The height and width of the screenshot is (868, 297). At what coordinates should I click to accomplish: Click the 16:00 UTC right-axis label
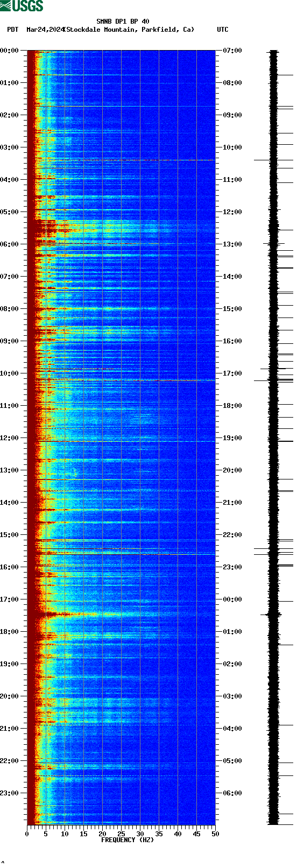(232, 341)
